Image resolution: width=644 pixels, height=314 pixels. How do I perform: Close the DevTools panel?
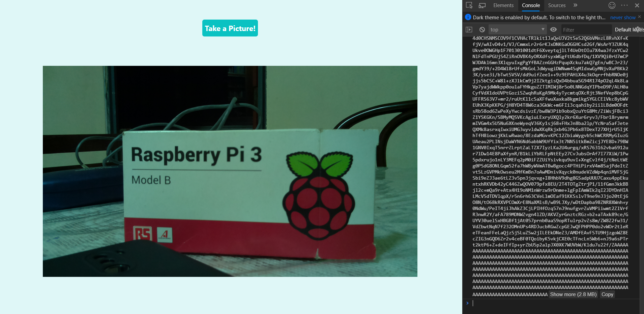637,5
